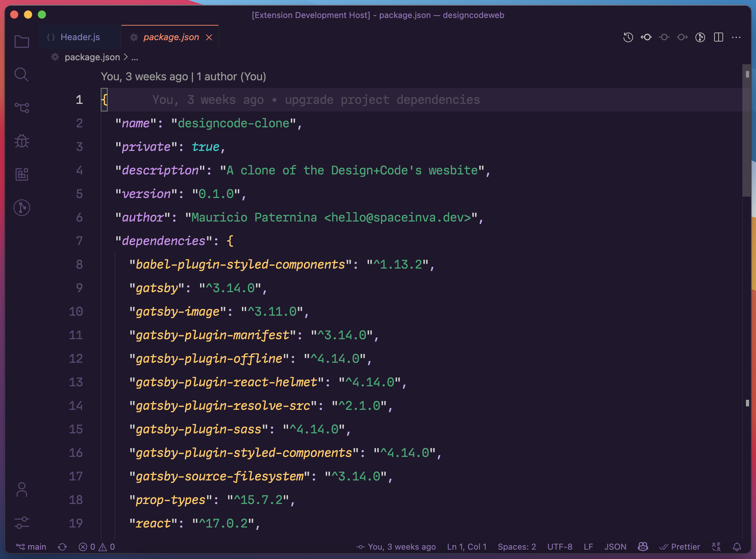The width and height of the screenshot is (756, 559).
Task: Click the main branch in status bar
Action: coord(31,547)
